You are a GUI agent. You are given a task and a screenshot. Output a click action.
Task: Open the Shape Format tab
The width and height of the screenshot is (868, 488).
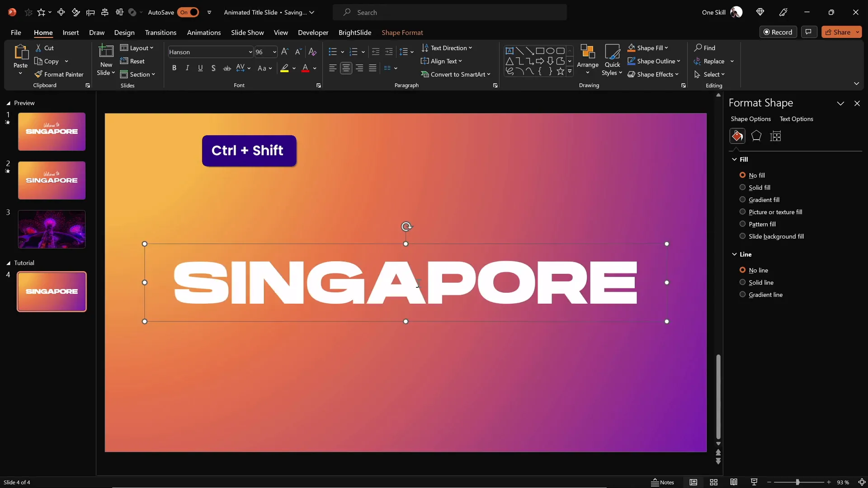point(402,33)
